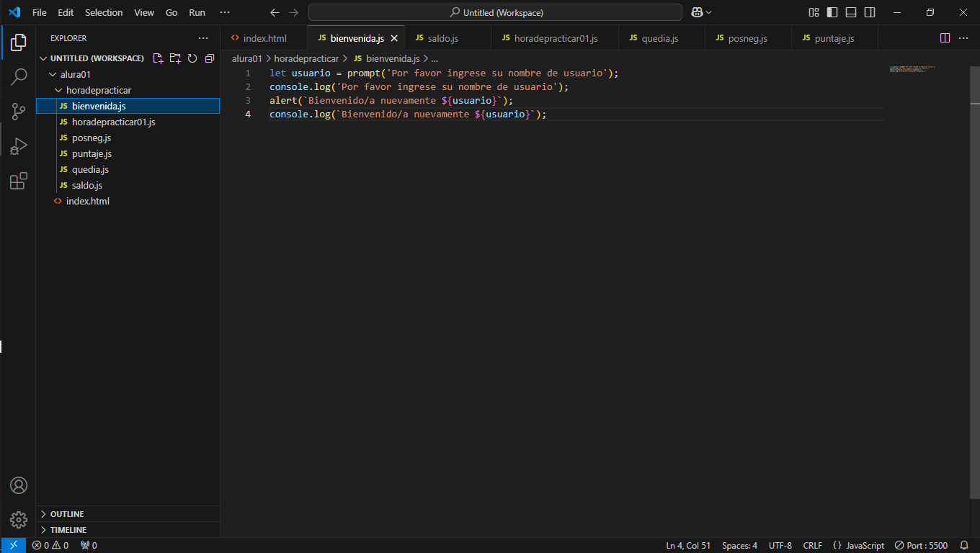The image size is (980, 553).
Task: Open Copilot dropdown arrow in title bar
Action: point(709,12)
